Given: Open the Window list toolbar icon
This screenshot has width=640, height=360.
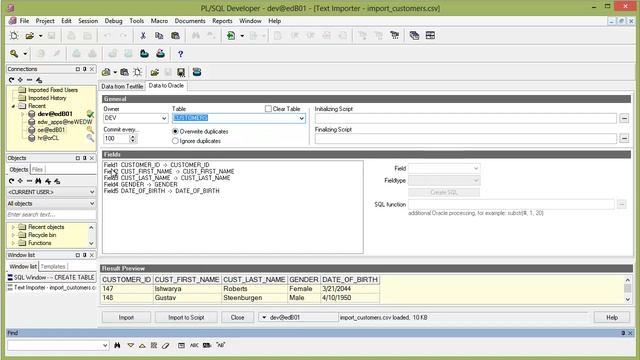Looking at the screenshot, I should coord(414,36).
